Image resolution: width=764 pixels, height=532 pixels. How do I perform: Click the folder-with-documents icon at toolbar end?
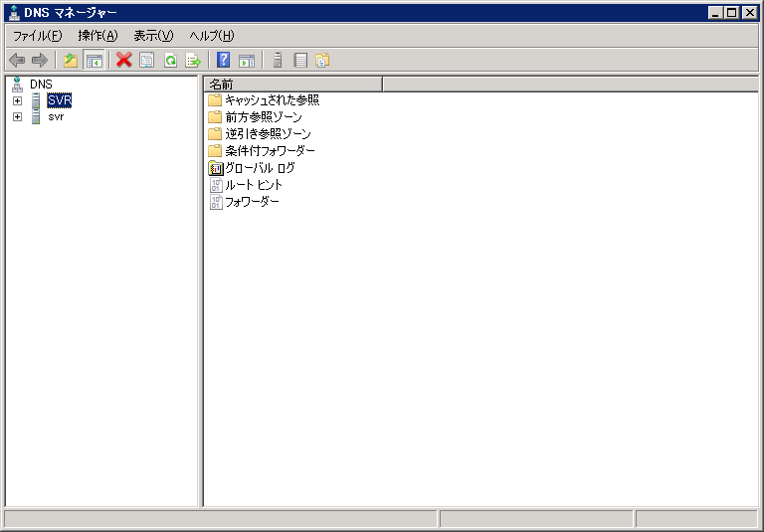[322, 61]
